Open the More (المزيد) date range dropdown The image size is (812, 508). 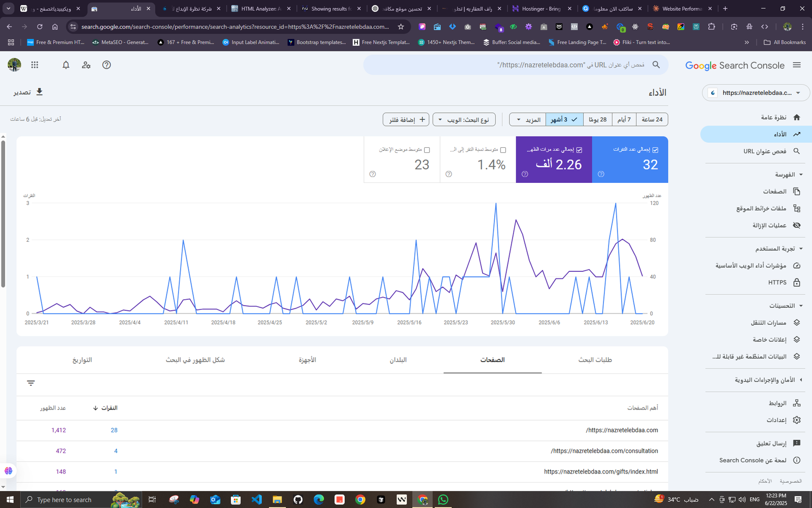527,119
